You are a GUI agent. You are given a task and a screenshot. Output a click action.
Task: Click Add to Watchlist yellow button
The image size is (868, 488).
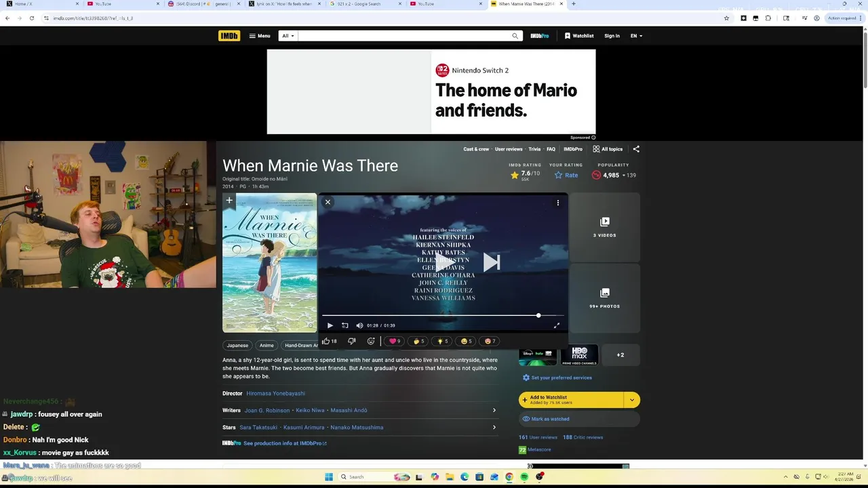571,400
